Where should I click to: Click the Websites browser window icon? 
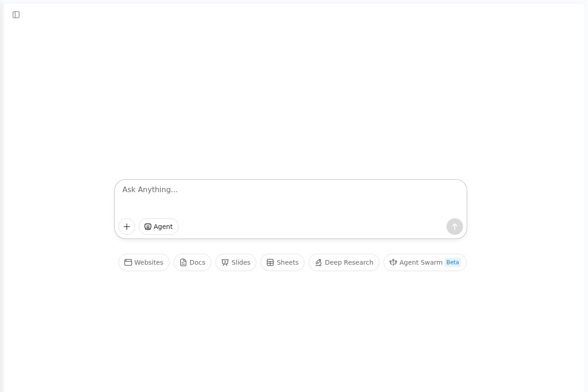tap(128, 262)
